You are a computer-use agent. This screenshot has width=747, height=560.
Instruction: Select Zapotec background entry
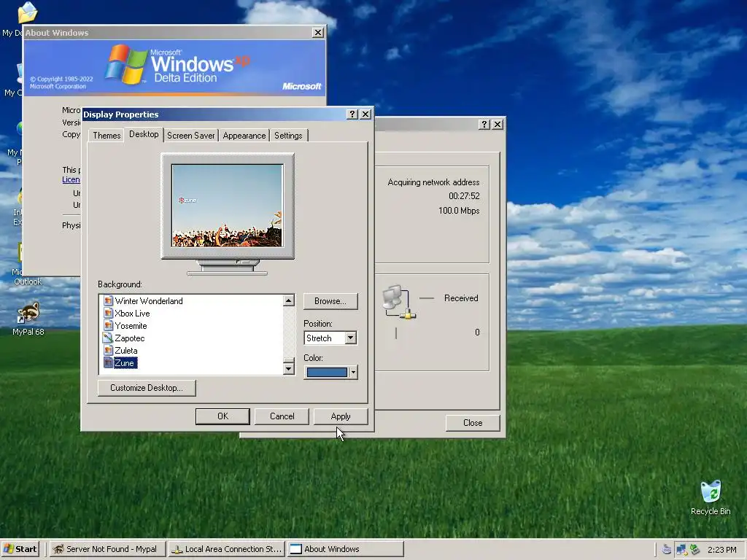coord(130,338)
